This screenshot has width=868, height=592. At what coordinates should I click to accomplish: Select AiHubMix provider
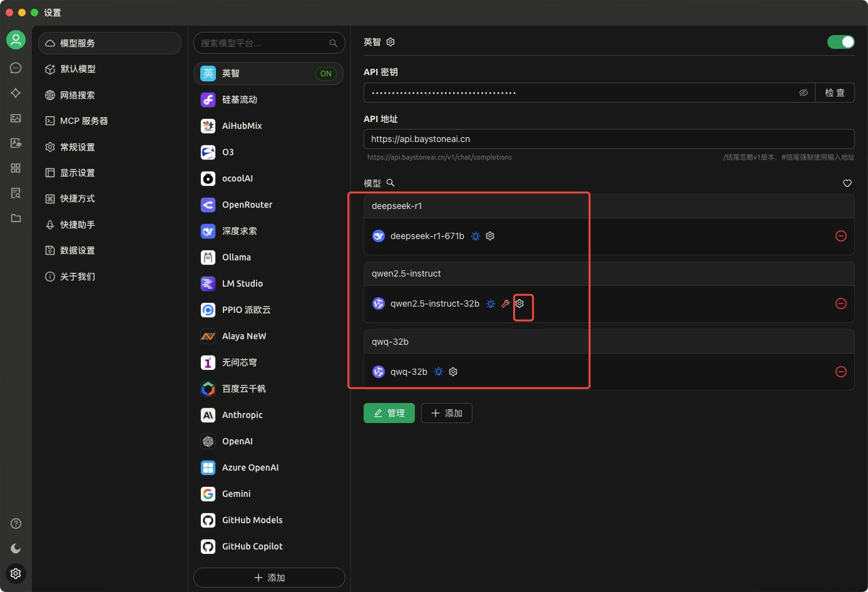point(268,126)
